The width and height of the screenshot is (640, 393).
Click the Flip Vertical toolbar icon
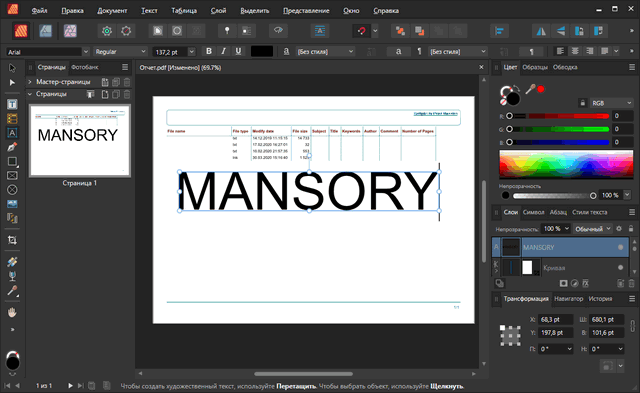(561, 31)
